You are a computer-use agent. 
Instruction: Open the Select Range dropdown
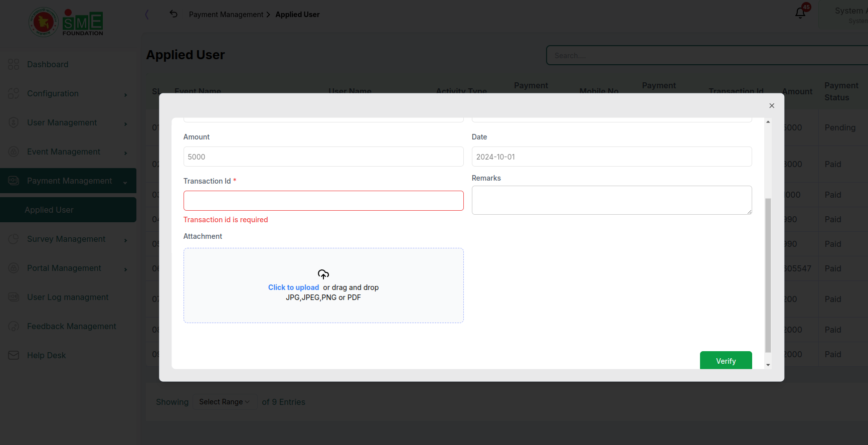[x=225, y=402]
